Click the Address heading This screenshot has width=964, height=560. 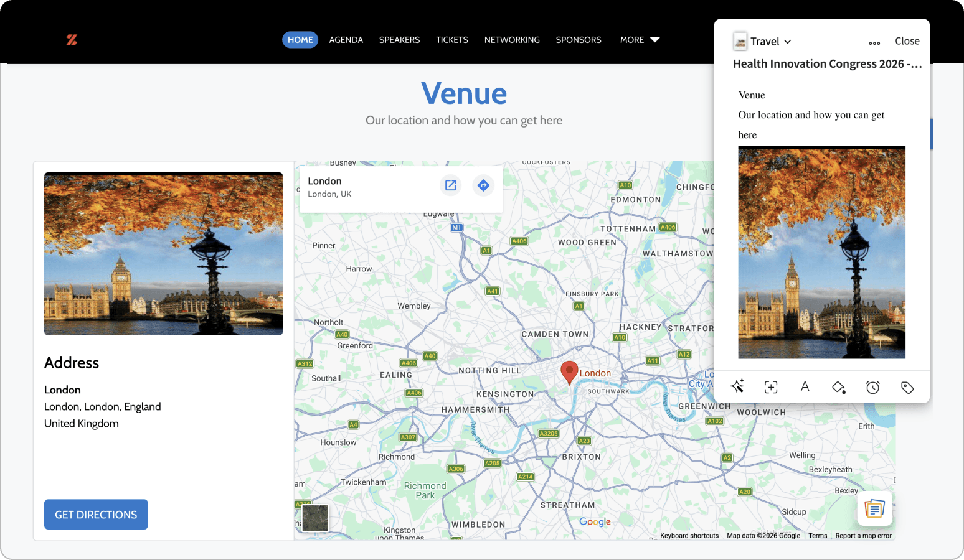click(x=72, y=363)
